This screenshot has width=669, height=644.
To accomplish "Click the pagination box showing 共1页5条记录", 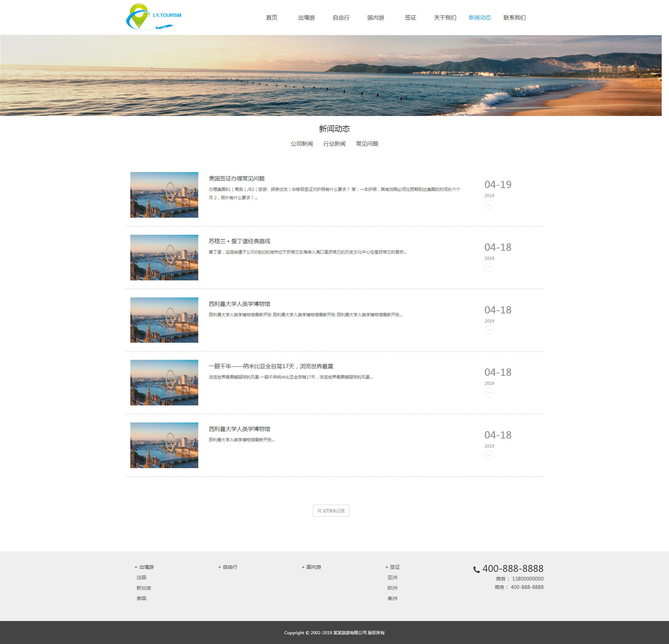I will (x=331, y=511).
